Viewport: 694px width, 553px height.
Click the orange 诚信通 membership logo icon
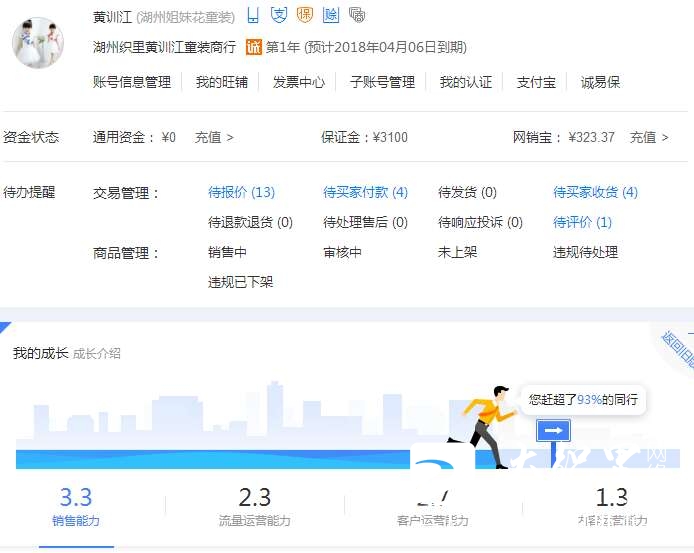[254, 47]
